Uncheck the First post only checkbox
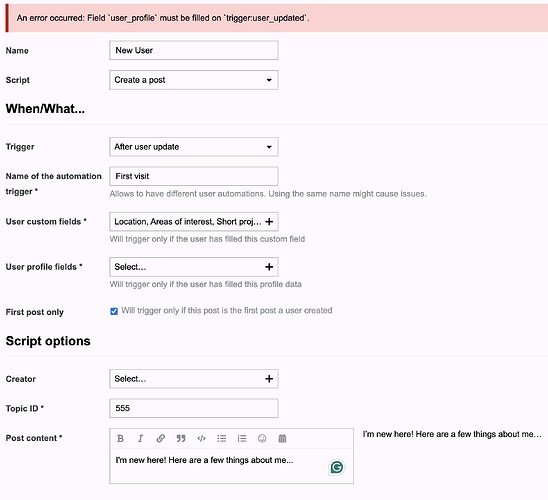The height and width of the screenshot is (500, 548). click(114, 311)
